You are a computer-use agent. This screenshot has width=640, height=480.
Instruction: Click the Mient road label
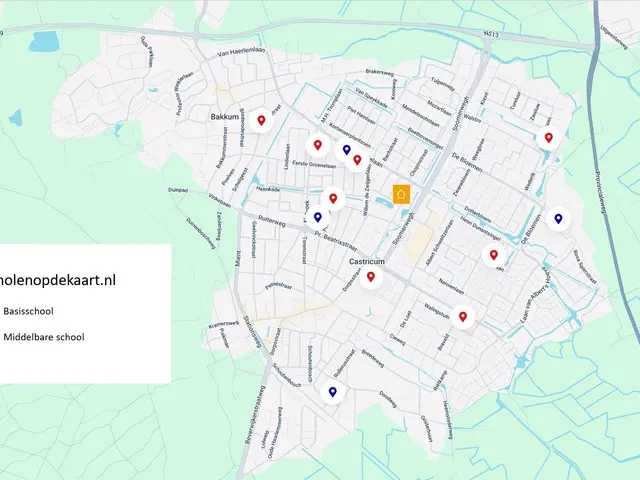pyautogui.click(x=238, y=258)
